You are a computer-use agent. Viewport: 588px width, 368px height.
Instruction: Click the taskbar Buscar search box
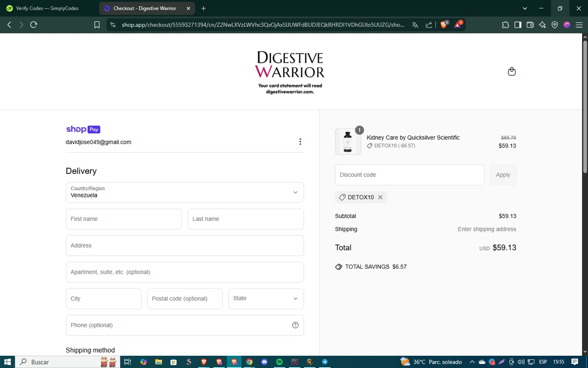pos(67,362)
